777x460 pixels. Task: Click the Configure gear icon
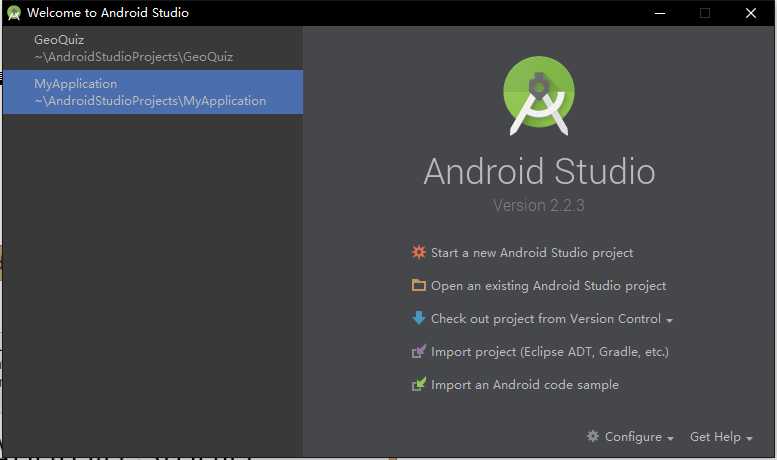593,436
